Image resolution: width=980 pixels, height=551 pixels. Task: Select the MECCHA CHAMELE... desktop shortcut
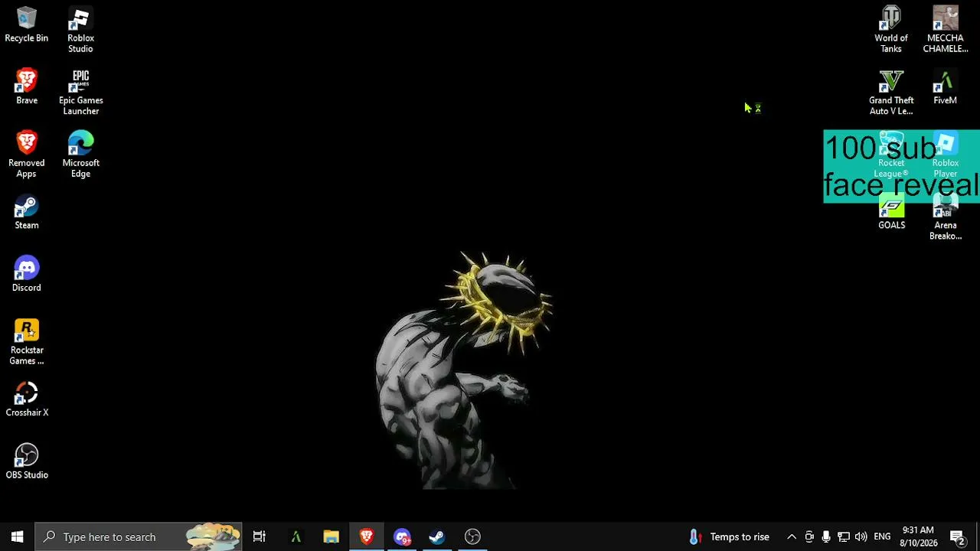pos(946,31)
